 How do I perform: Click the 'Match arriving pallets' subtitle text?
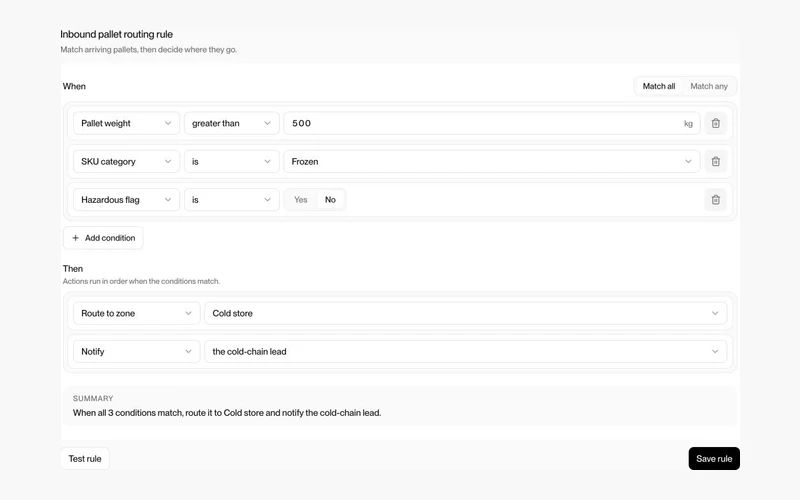pyautogui.click(x=148, y=49)
